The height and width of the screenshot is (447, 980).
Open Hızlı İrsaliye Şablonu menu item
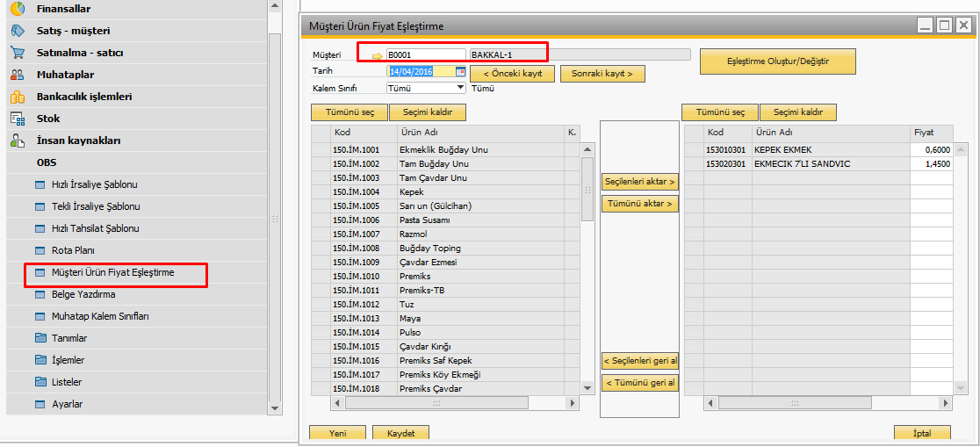click(x=94, y=185)
